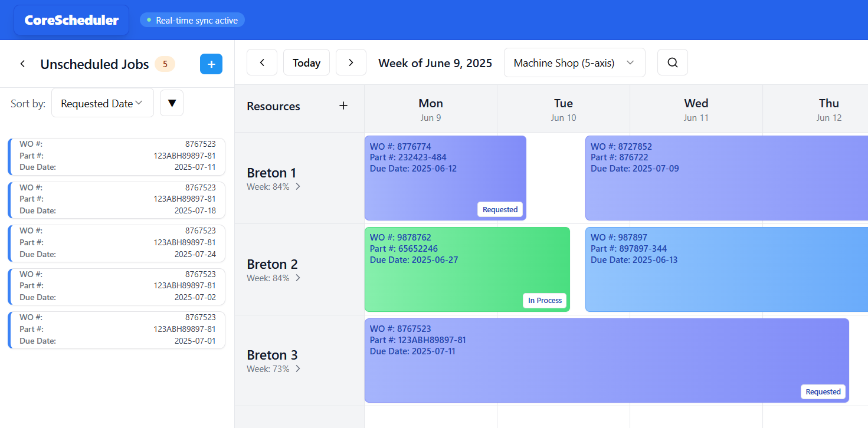Navigate to the previous week with the left chevron
Screen dimensions: 868x428
pyautogui.click(x=262, y=62)
